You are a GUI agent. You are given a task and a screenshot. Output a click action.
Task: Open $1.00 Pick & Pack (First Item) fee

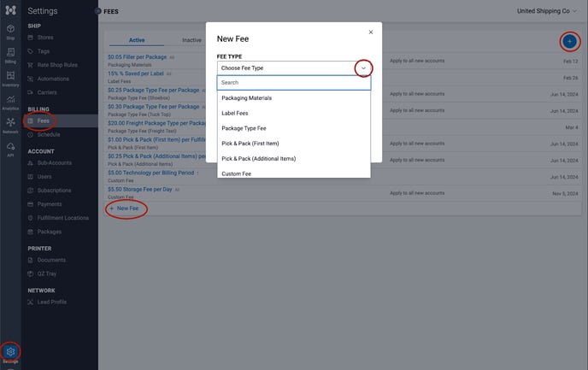click(156, 139)
